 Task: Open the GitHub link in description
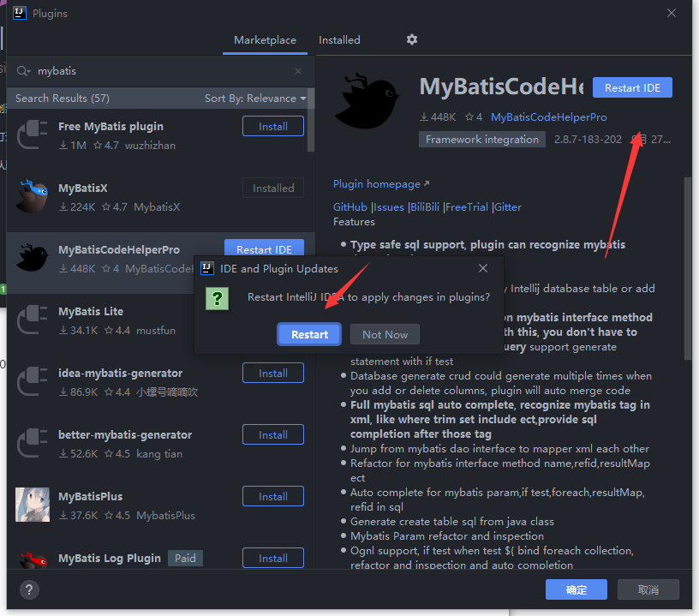349,206
